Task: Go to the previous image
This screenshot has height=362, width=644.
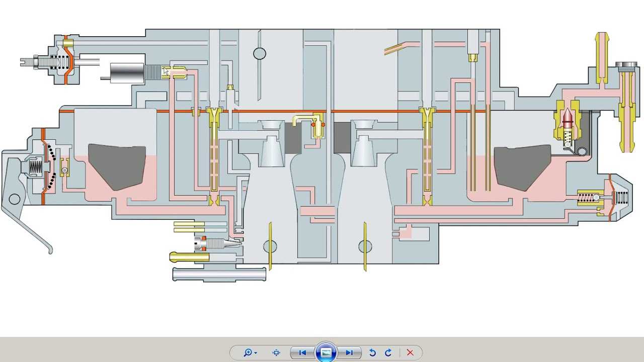Action: (302, 353)
